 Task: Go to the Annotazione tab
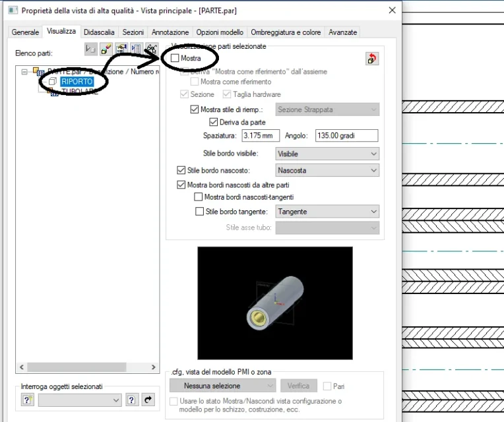[x=170, y=32]
